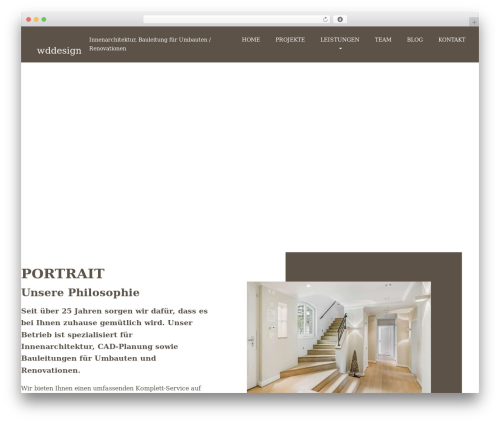Open the wddesign site logo link

tap(59, 51)
